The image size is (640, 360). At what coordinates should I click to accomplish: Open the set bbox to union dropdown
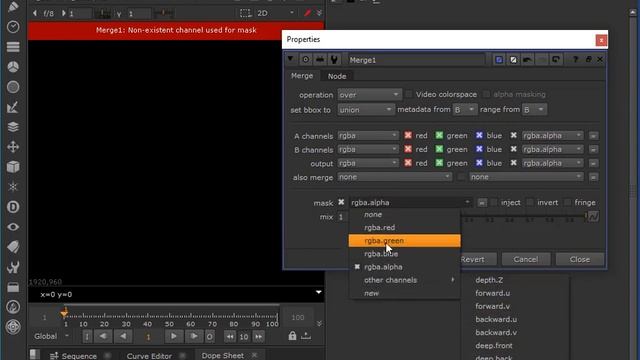pos(366,110)
